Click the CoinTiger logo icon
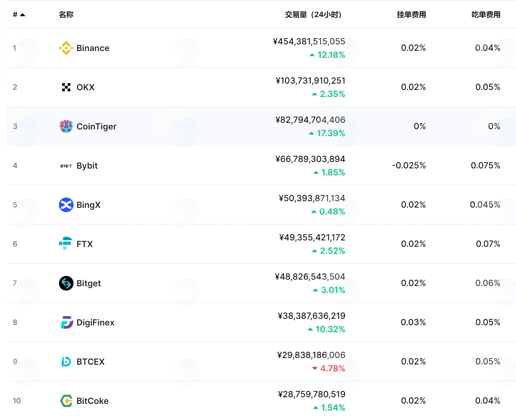The width and height of the screenshot is (516, 420). coord(66,126)
